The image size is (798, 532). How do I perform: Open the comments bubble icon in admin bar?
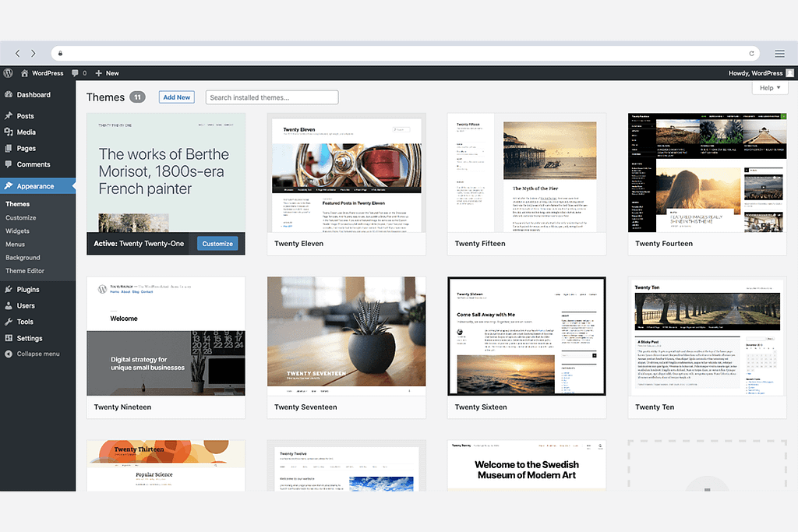tap(76, 73)
